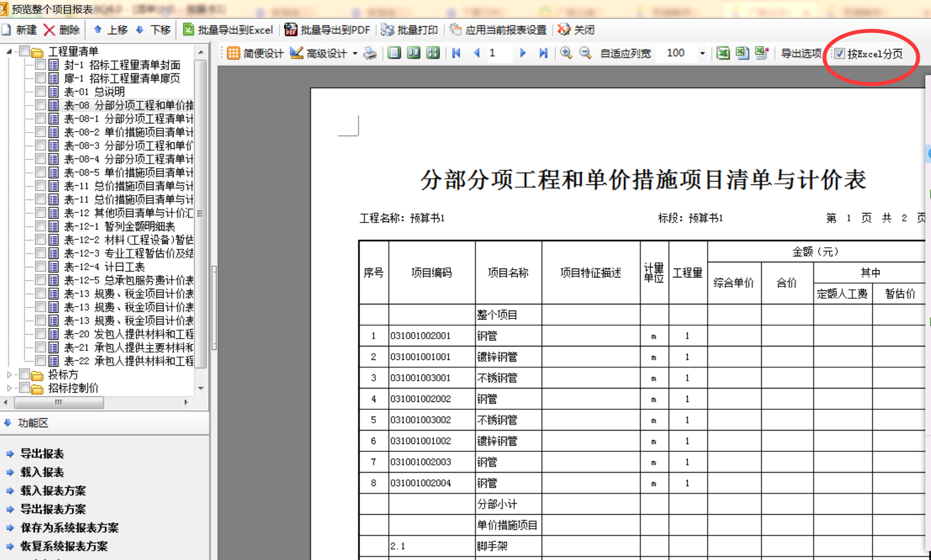Image resolution: width=931 pixels, height=560 pixels.
Task: Select 表-12 其他项目清单与计价汇总 report
Action: point(128,213)
